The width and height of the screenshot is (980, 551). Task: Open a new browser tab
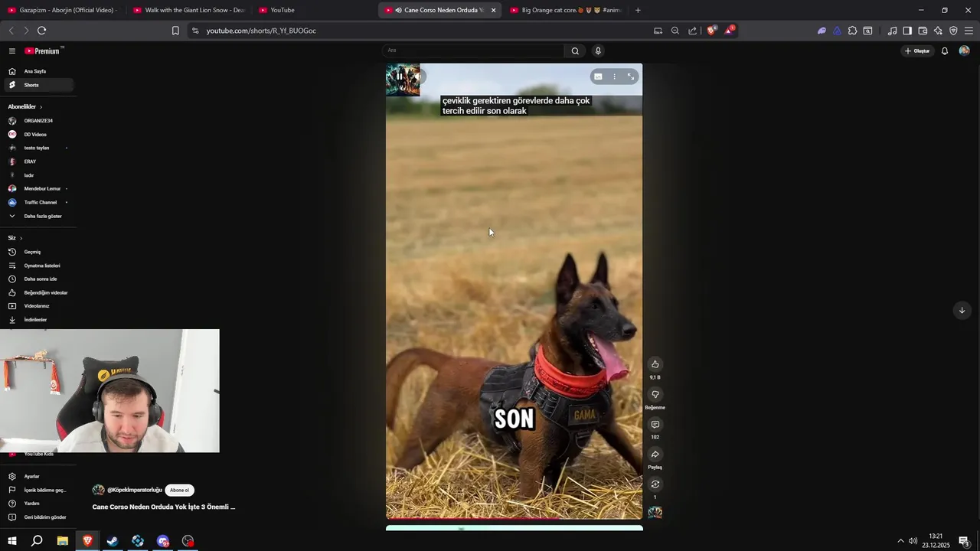pyautogui.click(x=638, y=10)
